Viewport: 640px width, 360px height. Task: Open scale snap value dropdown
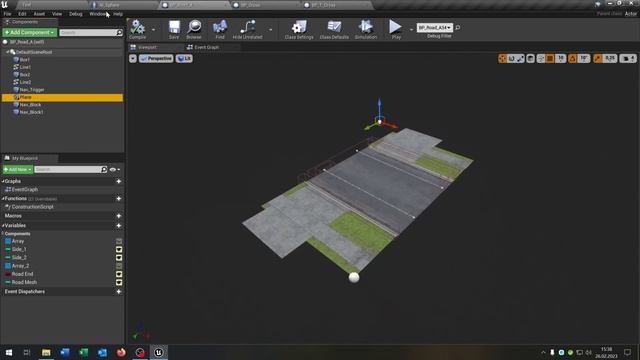pos(610,59)
